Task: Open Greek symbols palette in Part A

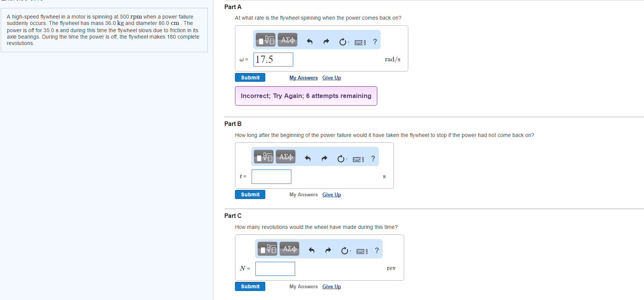Action: click(x=288, y=40)
